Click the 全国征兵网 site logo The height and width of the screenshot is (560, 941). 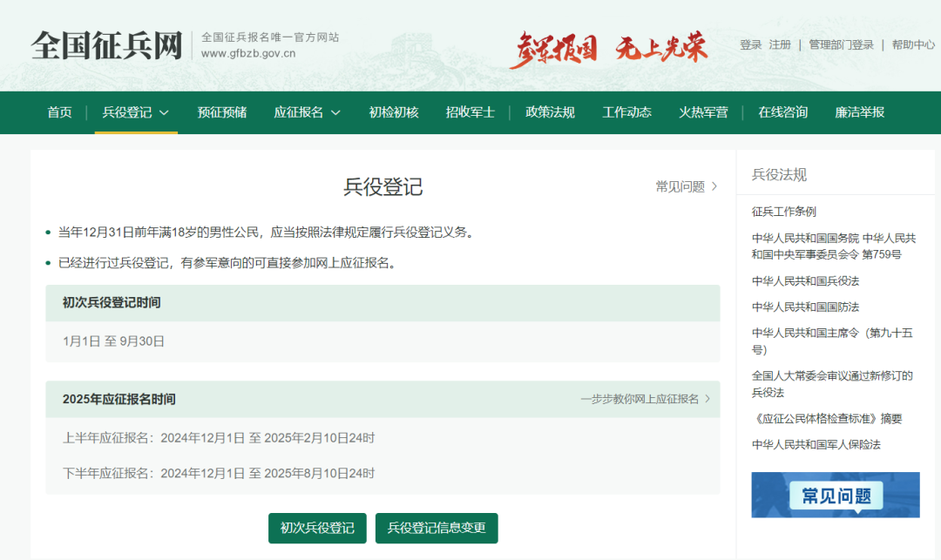106,45
